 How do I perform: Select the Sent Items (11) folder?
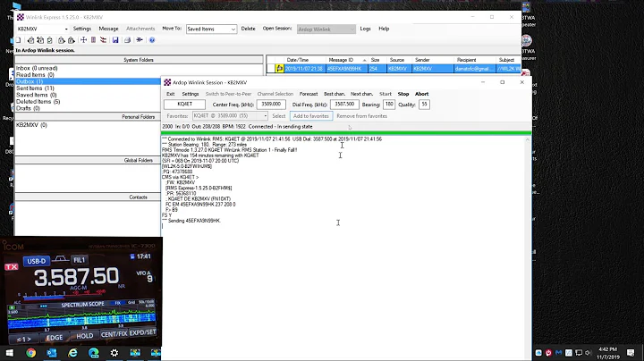(x=35, y=88)
